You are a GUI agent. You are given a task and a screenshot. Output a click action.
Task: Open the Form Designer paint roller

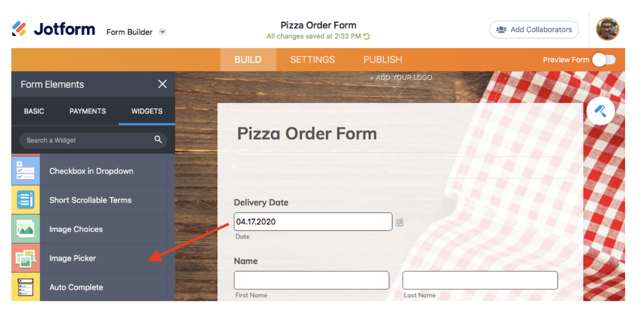tap(600, 111)
